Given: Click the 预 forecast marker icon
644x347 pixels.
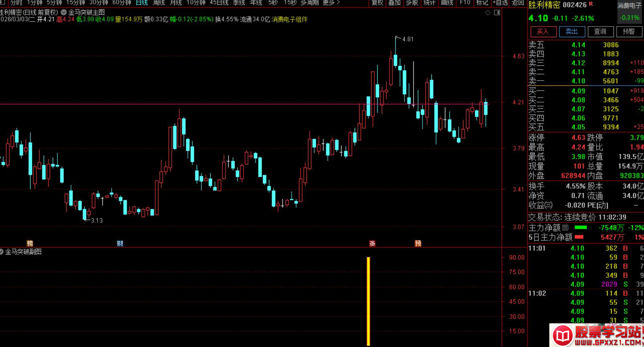Looking at the screenshot, I should 418,243.
